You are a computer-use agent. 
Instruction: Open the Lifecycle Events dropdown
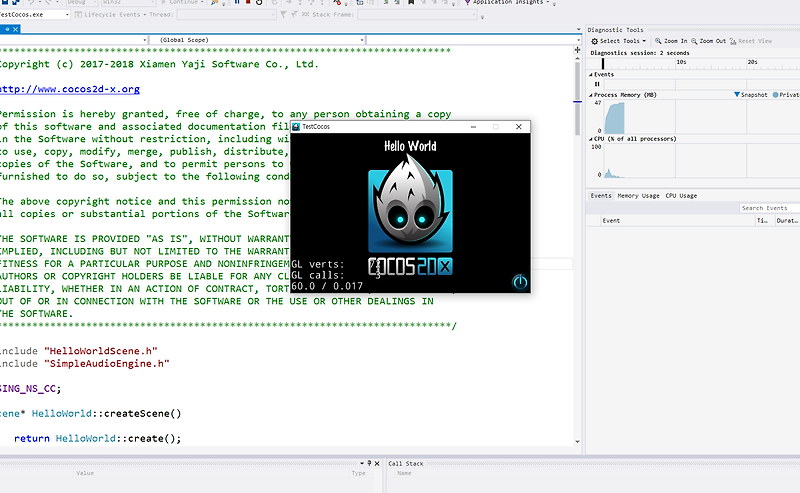[144, 14]
